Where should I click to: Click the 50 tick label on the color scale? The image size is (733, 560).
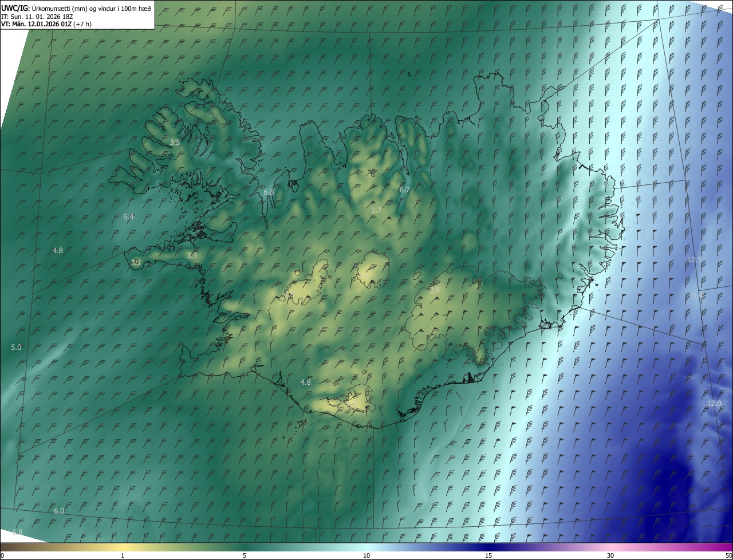pyautogui.click(x=728, y=555)
